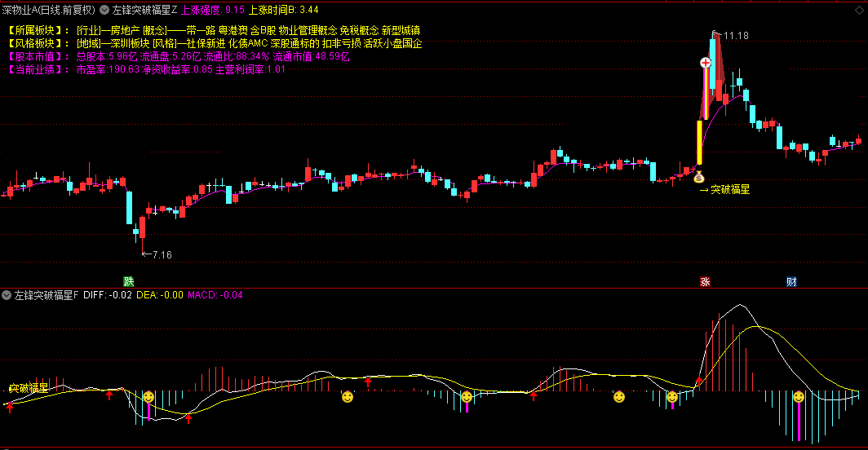Image resolution: width=868 pixels, height=450 pixels.
Task: Click the 11.18 high price label
Action: coord(736,35)
